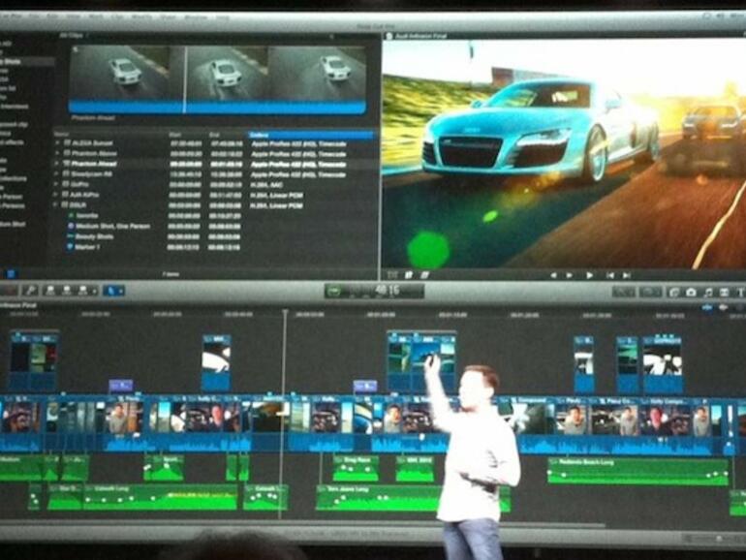Click the playhead handle on timeline ruler
Image resolution: width=746 pixels, height=560 pixels.
tap(285, 313)
